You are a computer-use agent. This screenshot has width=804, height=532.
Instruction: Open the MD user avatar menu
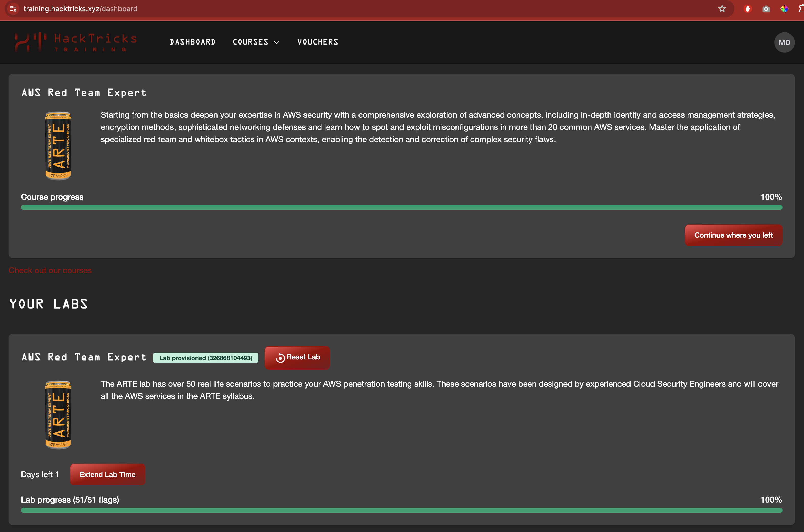pyautogui.click(x=784, y=42)
